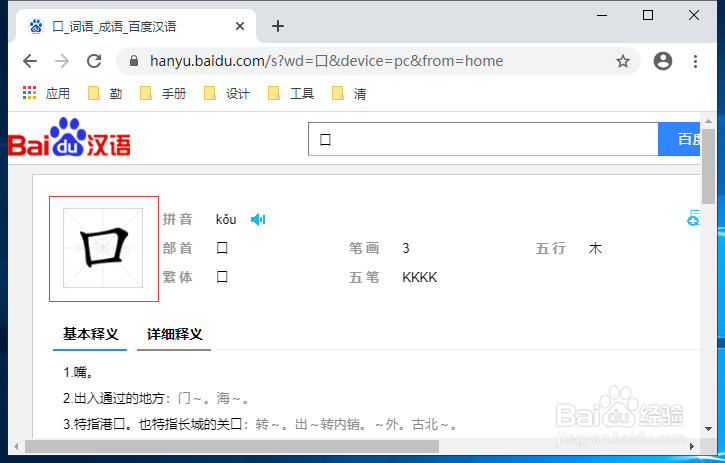Click the 五笔 code KKKK

(420, 278)
